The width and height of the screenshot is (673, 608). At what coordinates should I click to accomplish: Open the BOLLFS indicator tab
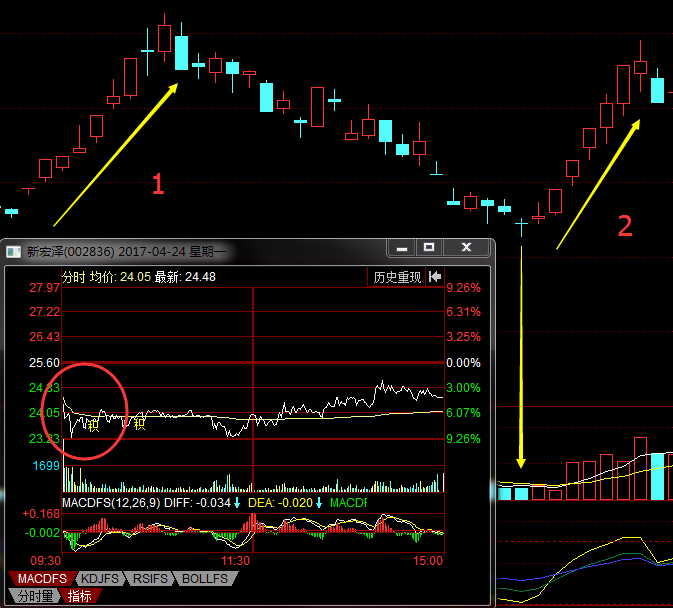pos(202,578)
